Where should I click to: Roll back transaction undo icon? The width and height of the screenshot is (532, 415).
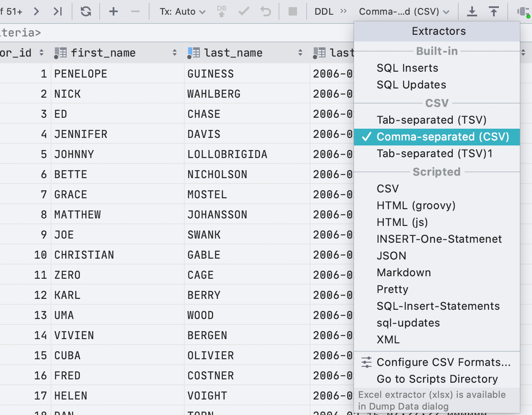click(x=266, y=11)
